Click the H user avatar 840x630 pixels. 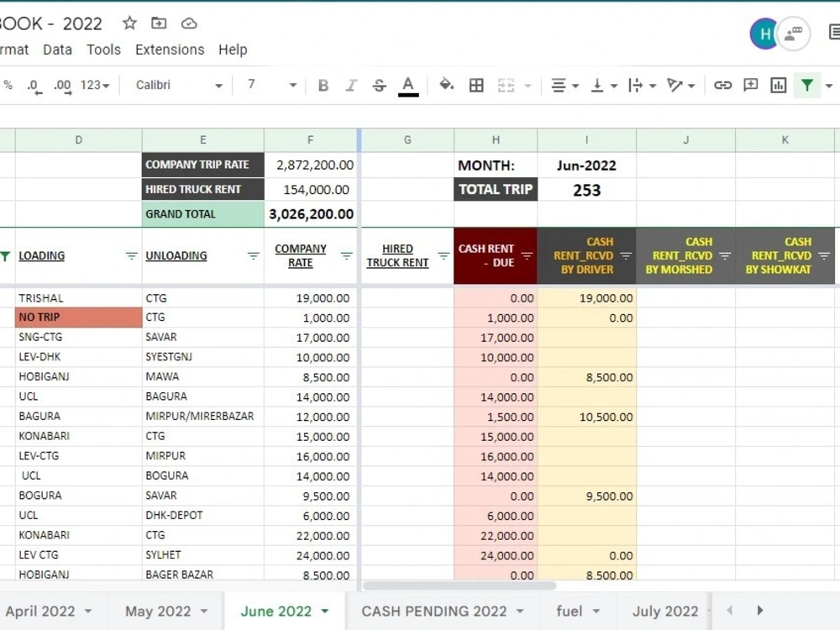tap(764, 34)
